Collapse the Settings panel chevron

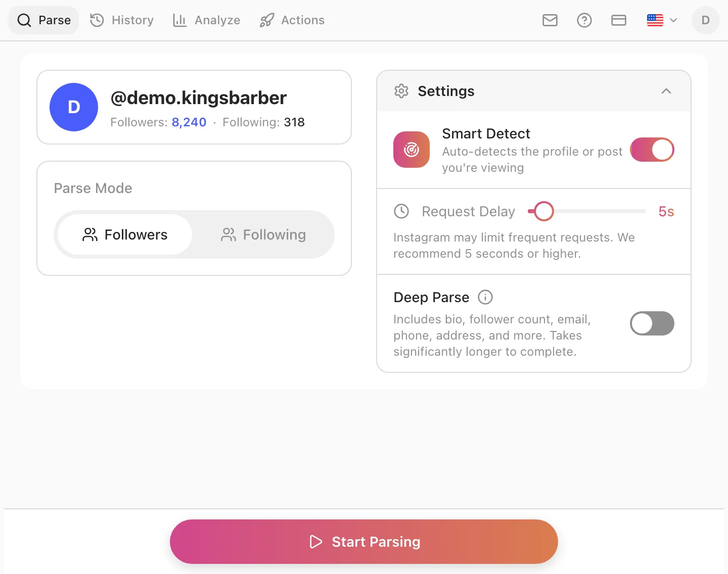666,91
